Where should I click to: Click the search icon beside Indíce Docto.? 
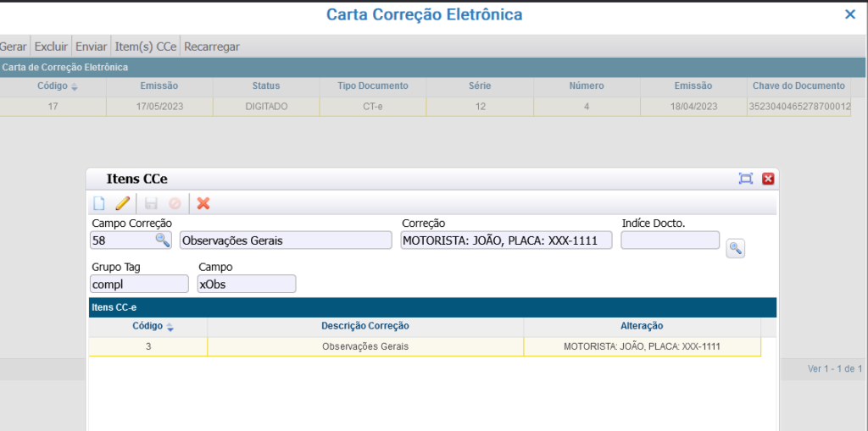click(x=735, y=248)
